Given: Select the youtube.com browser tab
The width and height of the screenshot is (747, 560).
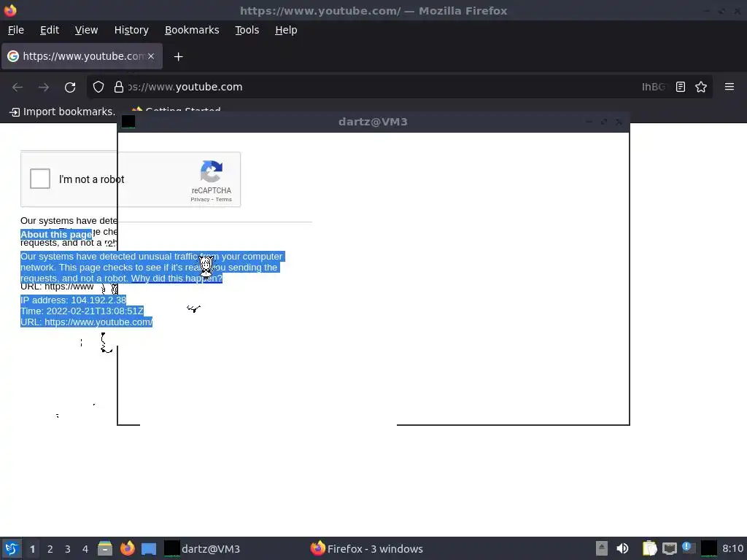Looking at the screenshot, I should pos(82,56).
